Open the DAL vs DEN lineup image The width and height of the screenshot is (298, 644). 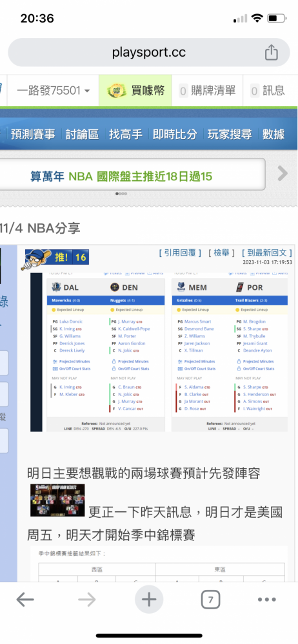pyautogui.click(x=106, y=354)
